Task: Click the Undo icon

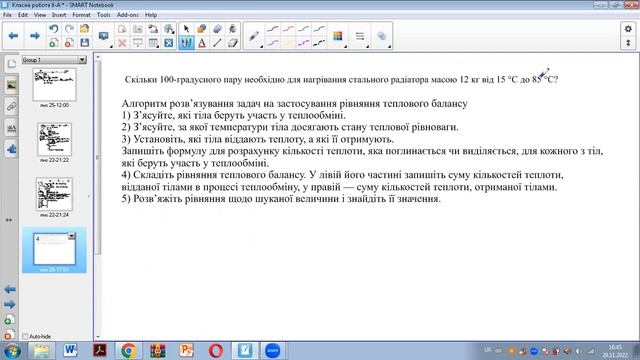Action: pyautogui.click(x=53, y=29)
